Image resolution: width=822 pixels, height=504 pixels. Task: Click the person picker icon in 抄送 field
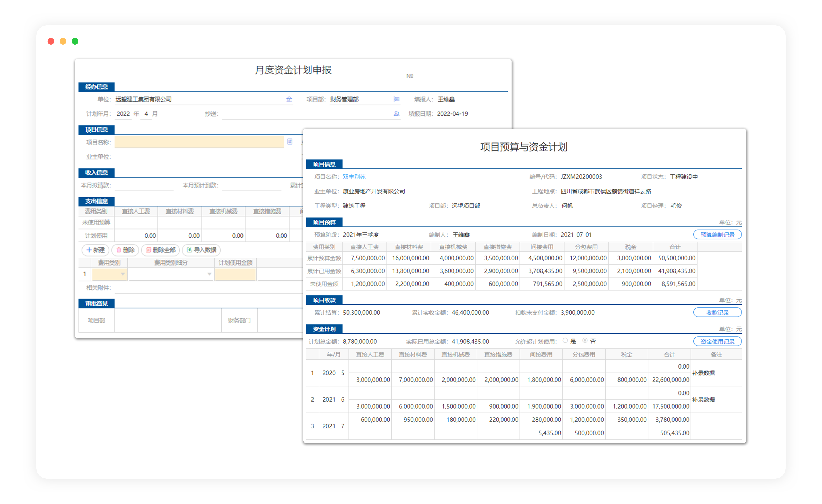396,114
